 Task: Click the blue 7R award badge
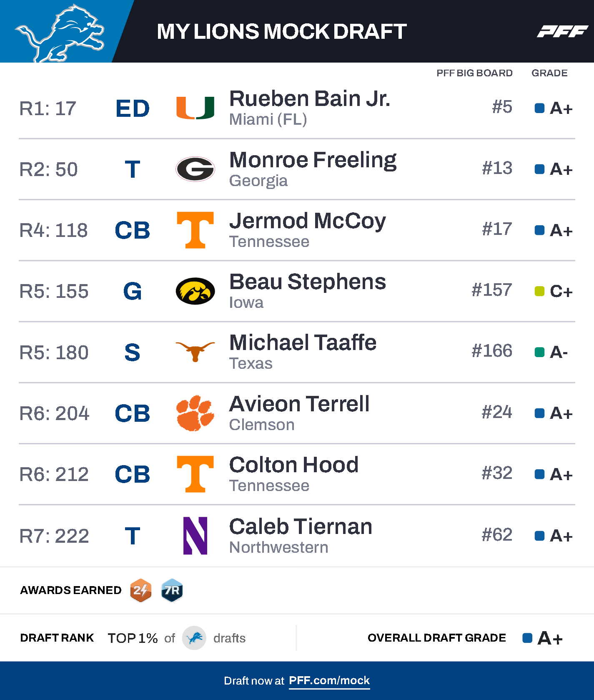(x=172, y=590)
